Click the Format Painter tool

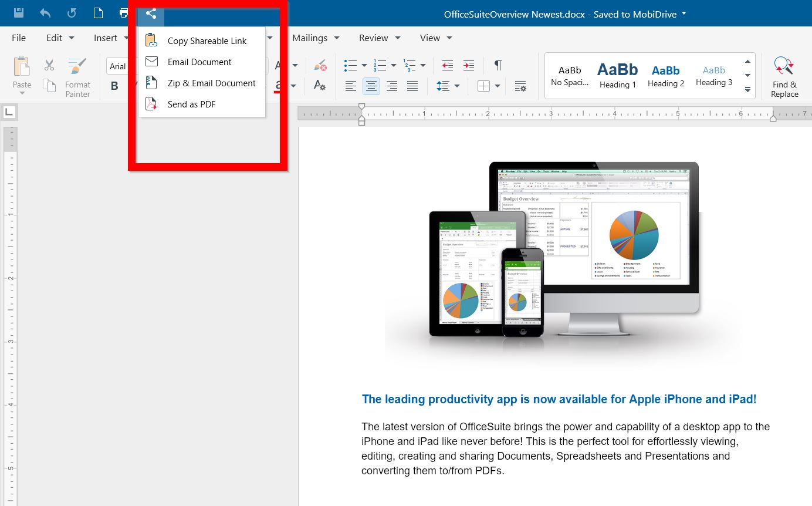tap(77, 77)
